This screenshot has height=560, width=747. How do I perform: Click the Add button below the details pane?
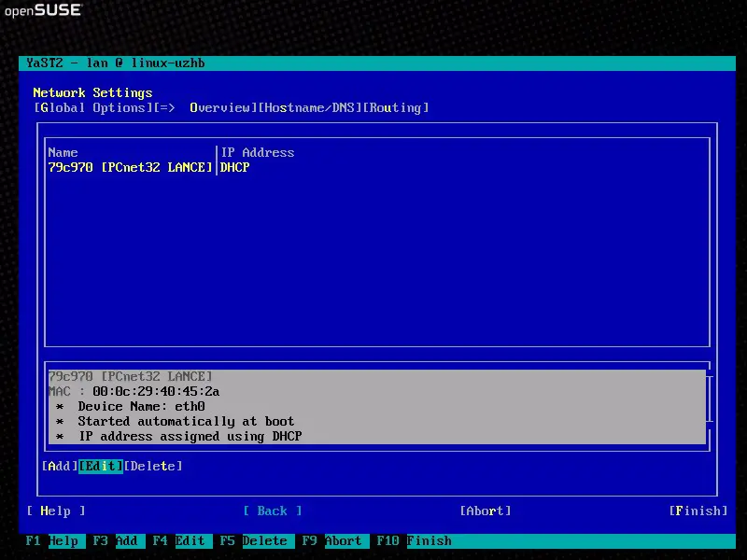[60, 466]
